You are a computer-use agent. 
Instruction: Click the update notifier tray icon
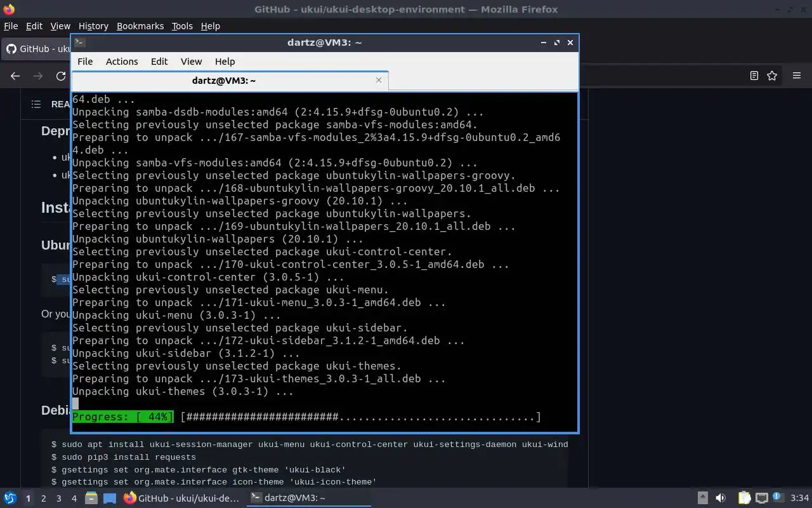click(x=778, y=498)
